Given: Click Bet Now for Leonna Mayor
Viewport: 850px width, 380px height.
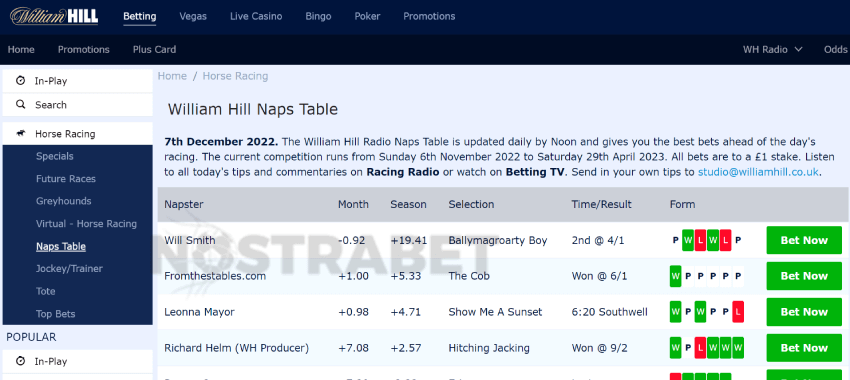Looking at the screenshot, I should click(804, 312).
